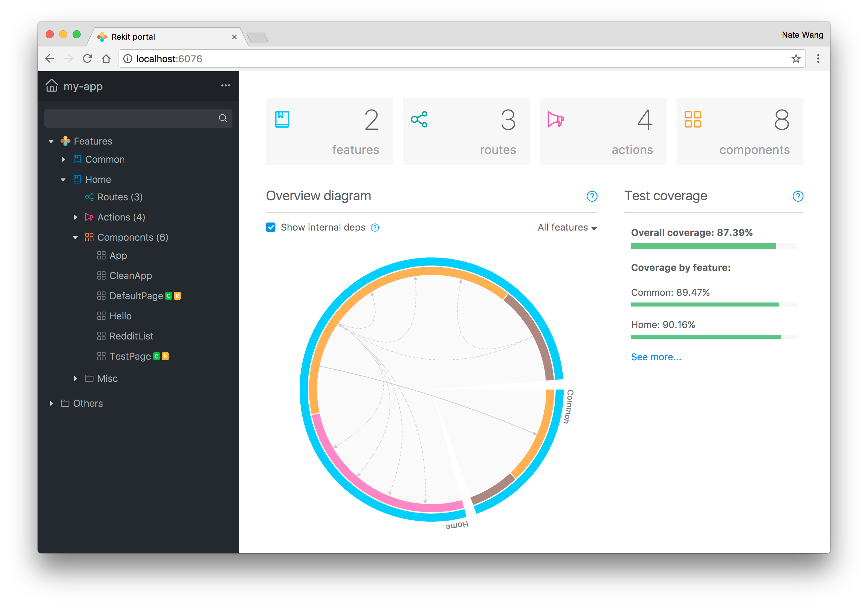868x607 pixels.
Task: Click the features card book icon
Action: 282,119
